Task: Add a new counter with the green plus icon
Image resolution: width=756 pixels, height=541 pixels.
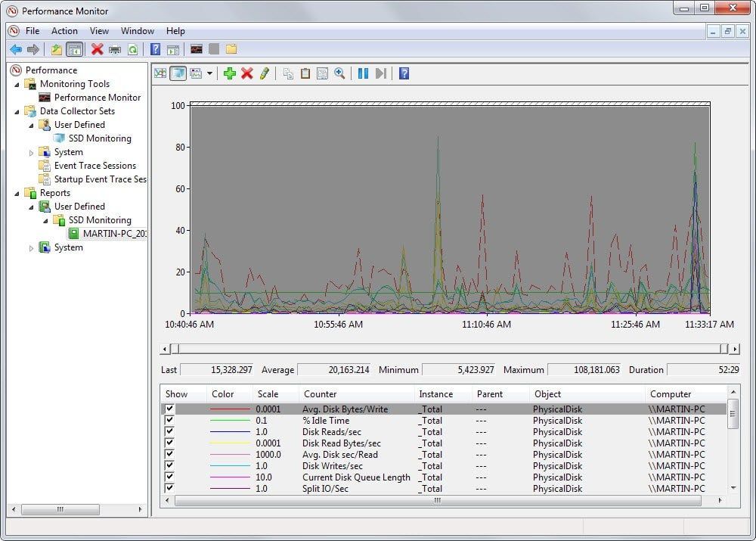Action: 229,73
